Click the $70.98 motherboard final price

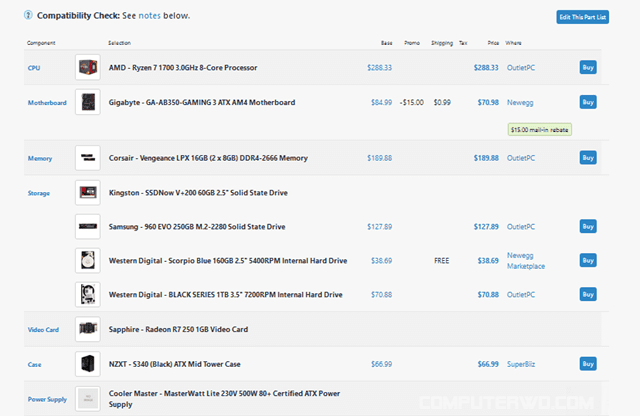click(488, 102)
